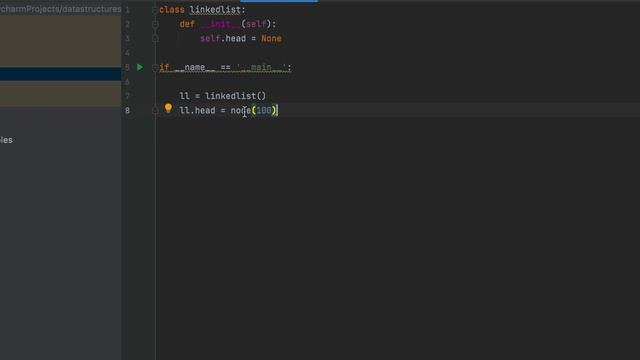Click fold end marker on line 8
This screenshot has width=640, height=360.
[155, 111]
